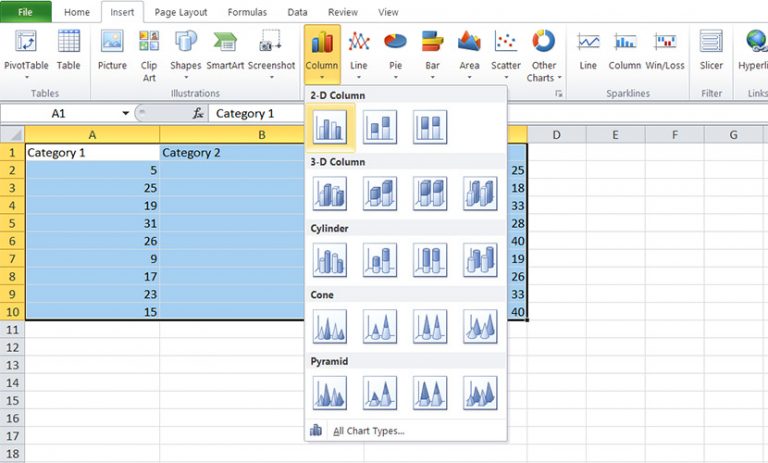Screen dimensions: 768x463
Task: Open the File menu
Action: click(x=26, y=12)
